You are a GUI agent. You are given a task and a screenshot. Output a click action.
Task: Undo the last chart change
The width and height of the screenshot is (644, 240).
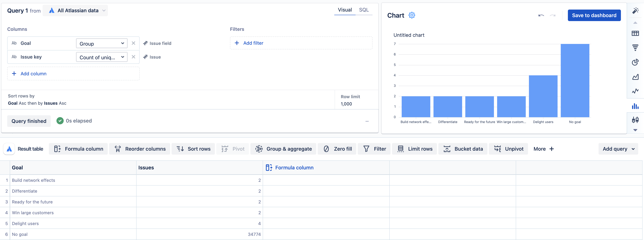click(x=541, y=15)
